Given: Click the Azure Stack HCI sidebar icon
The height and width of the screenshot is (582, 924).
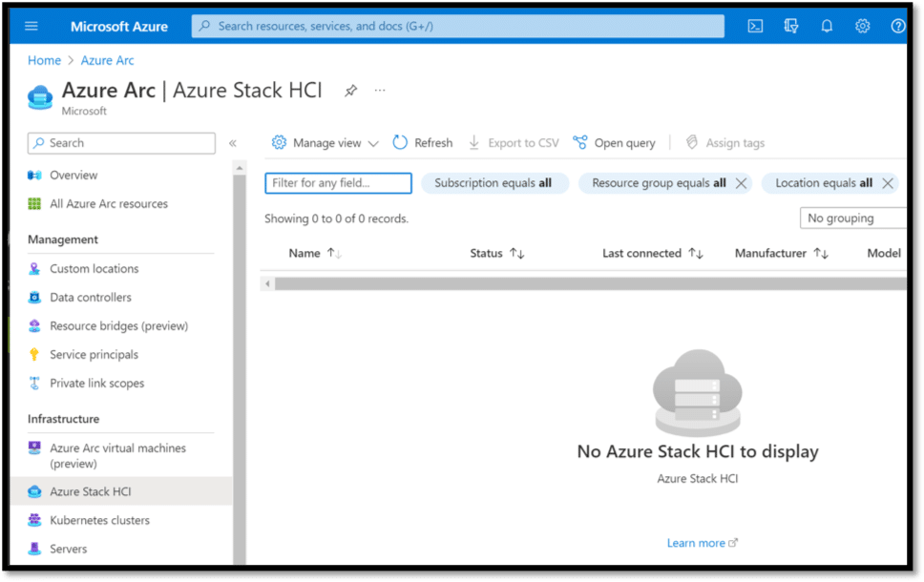Looking at the screenshot, I should click(x=34, y=491).
